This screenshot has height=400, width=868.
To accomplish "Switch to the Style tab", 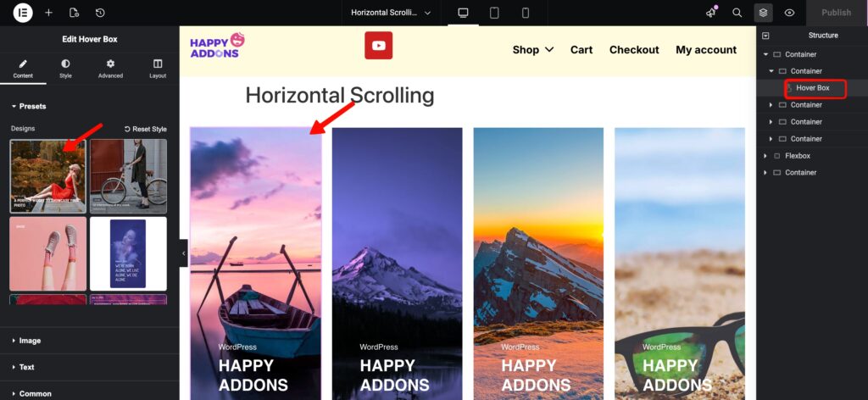I will tap(65, 69).
